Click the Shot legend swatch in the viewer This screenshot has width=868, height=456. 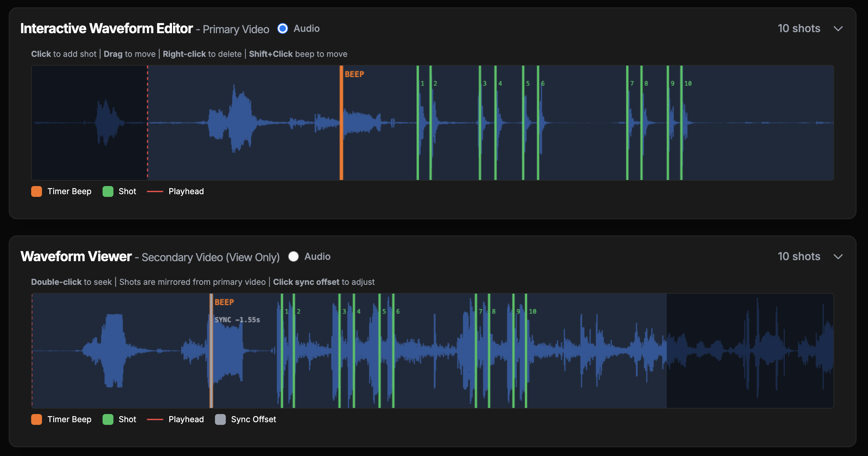pos(108,419)
